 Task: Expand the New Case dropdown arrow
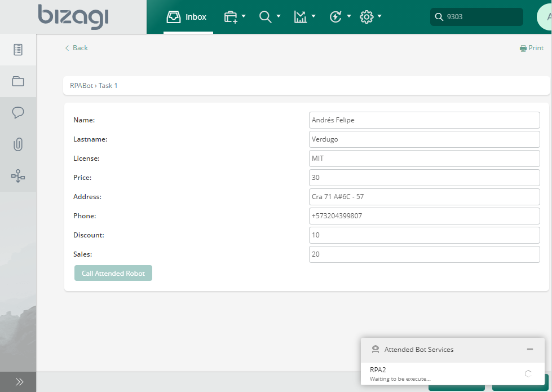click(244, 16)
